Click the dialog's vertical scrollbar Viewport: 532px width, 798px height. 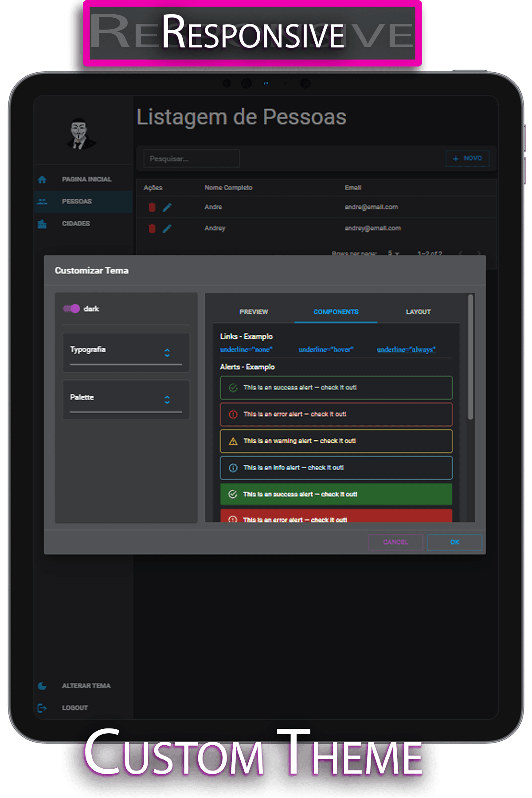click(x=470, y=357)
